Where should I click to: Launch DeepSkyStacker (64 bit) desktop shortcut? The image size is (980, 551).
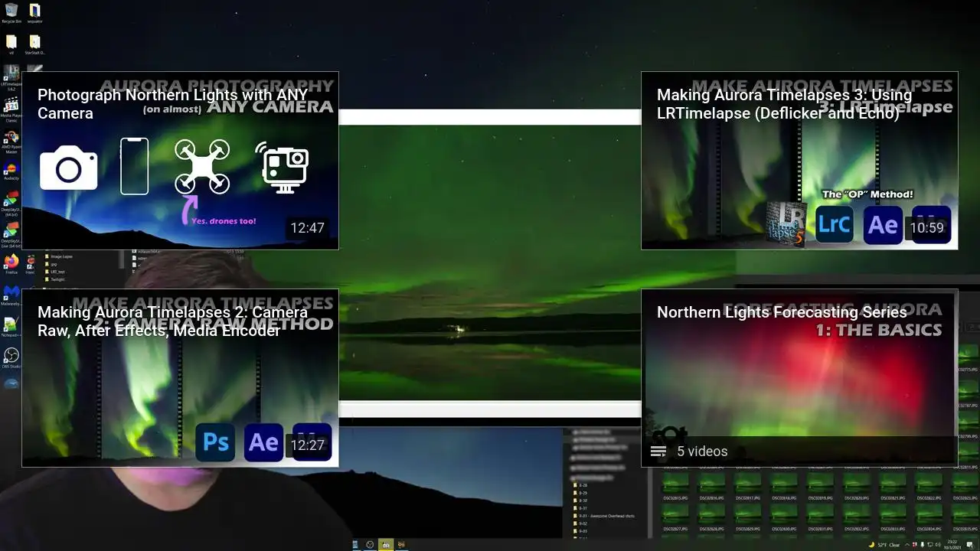(11, 204)
